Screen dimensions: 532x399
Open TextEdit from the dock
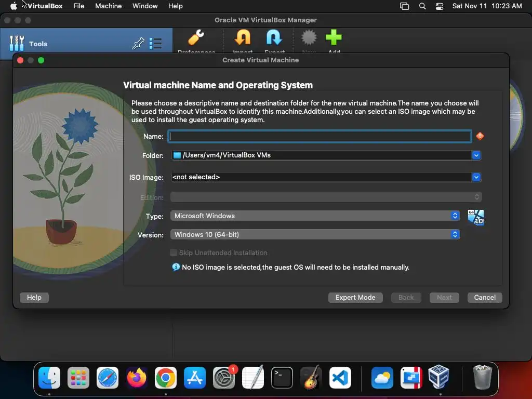coord(253,378)
